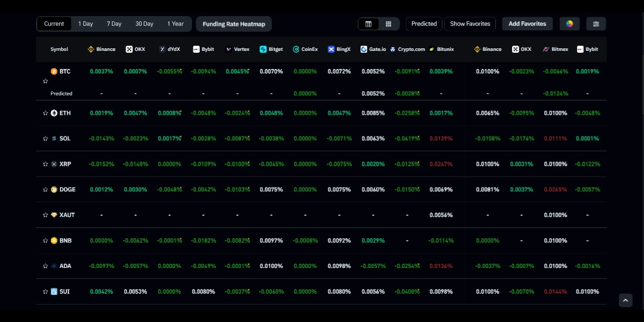644x322 pixels.
Task: Click the Bitcoin coin icon
Action: click(54, 71)
